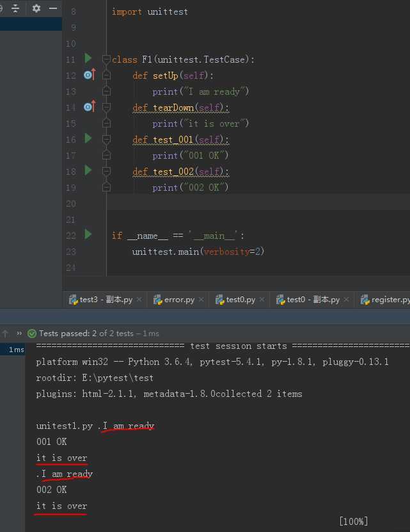Click 'verbosity=2' argument
The image size is (410, 532).
tap(232, 252)
